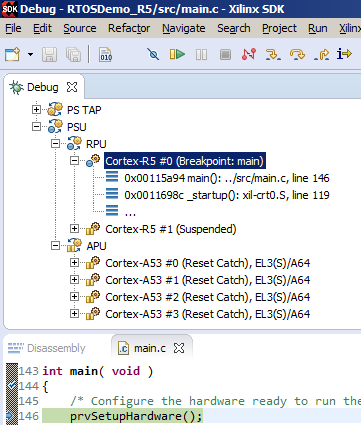The width and height of the screenshot is (361, 425).
Task: Click the Cortex-R5 #1 core icon
Action: point(93,228)
